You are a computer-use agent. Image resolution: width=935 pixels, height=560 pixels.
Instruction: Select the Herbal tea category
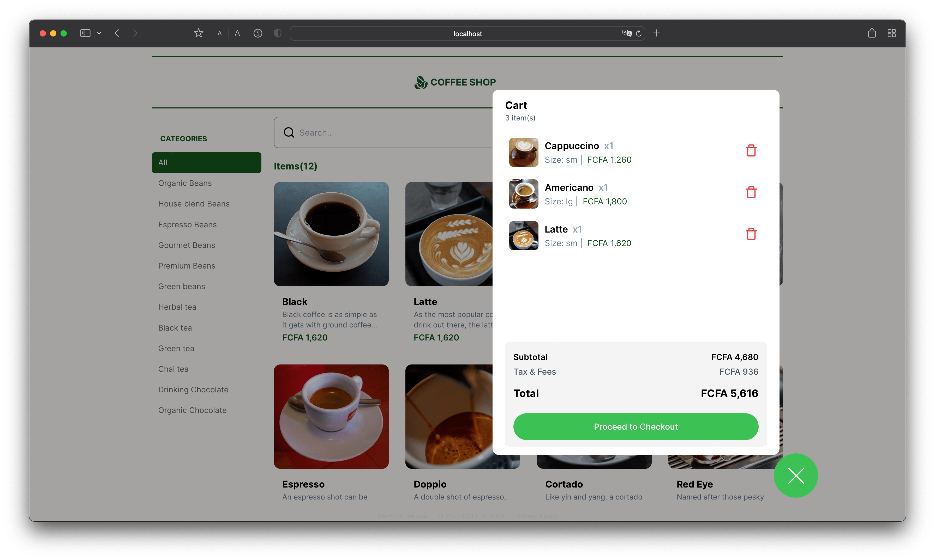coord(177,307)
